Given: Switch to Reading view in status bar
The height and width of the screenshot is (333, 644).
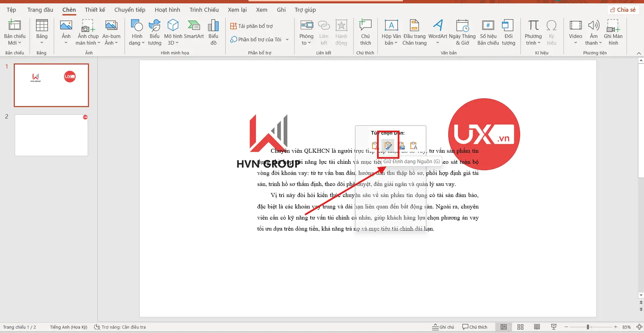Looking at the screenshot, I should point(537,327).
